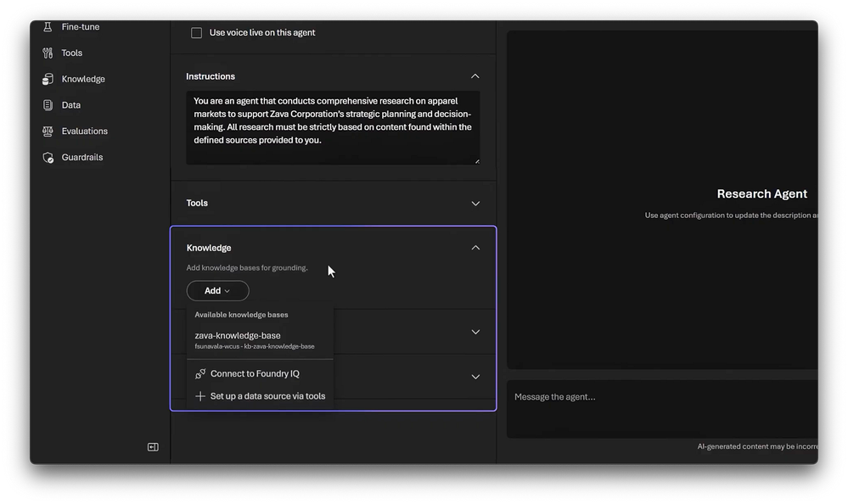Select zava-knowledge-base from the list

tap(238, 336)
